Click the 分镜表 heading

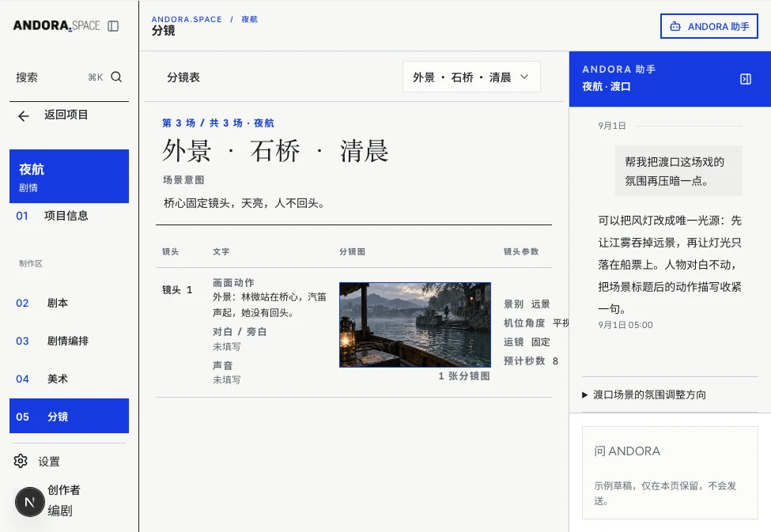click(183, 77)
